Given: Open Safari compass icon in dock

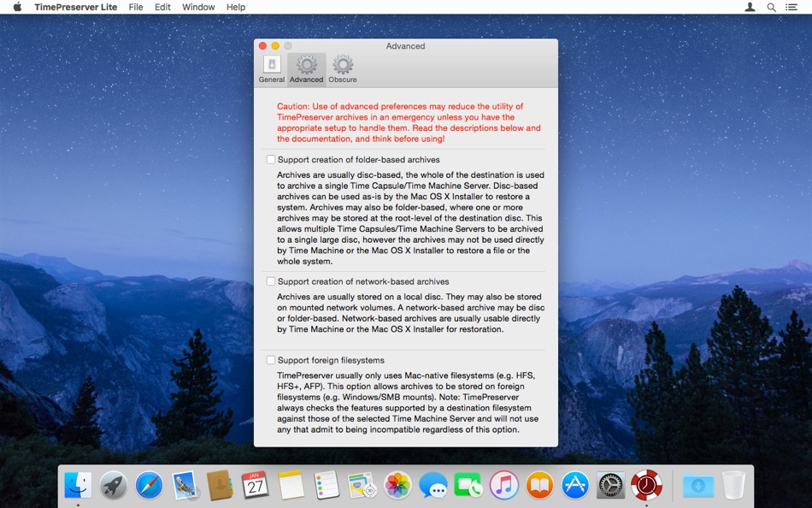Looking at the screenshot, I should (149, 485).
